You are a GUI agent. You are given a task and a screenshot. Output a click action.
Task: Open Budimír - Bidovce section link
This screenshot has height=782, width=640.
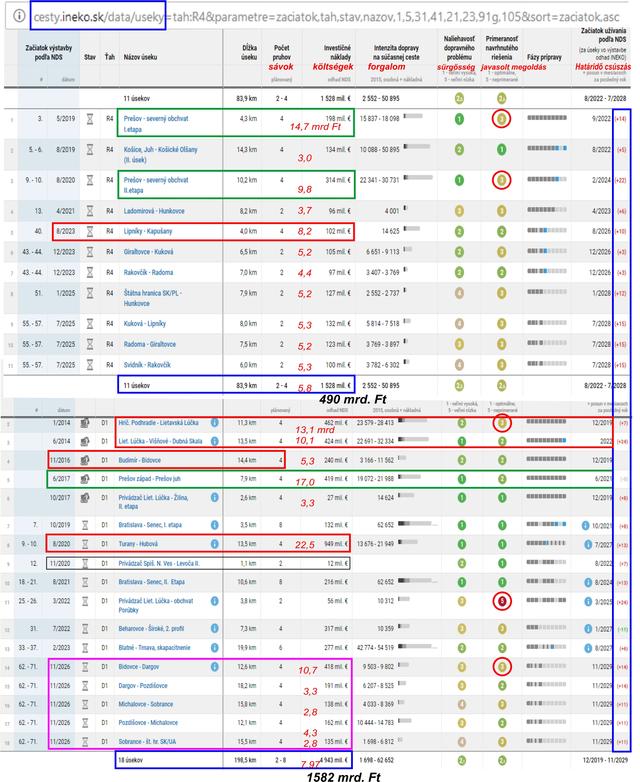[x=139, y=460]
